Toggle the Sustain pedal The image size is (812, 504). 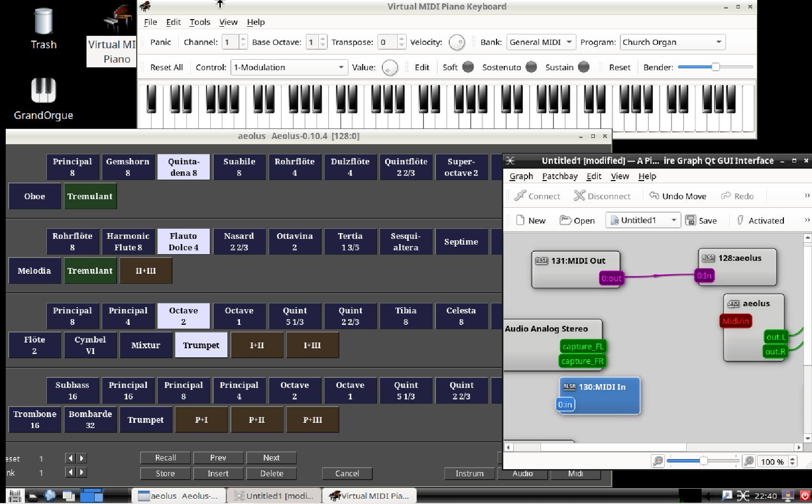(x=584, y=67)
